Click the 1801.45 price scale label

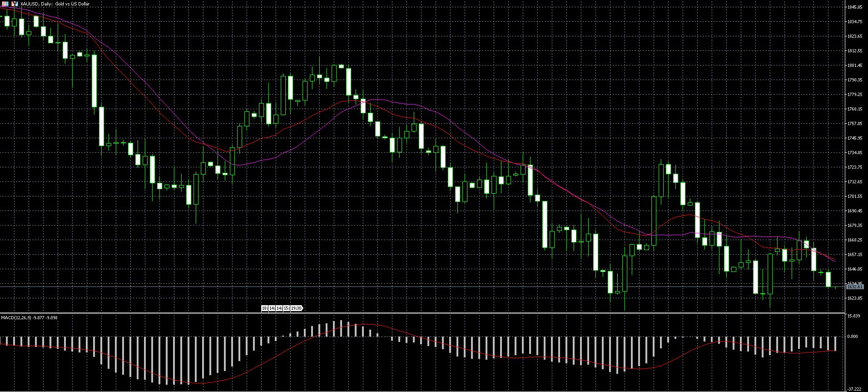click(x=854, y=65)
